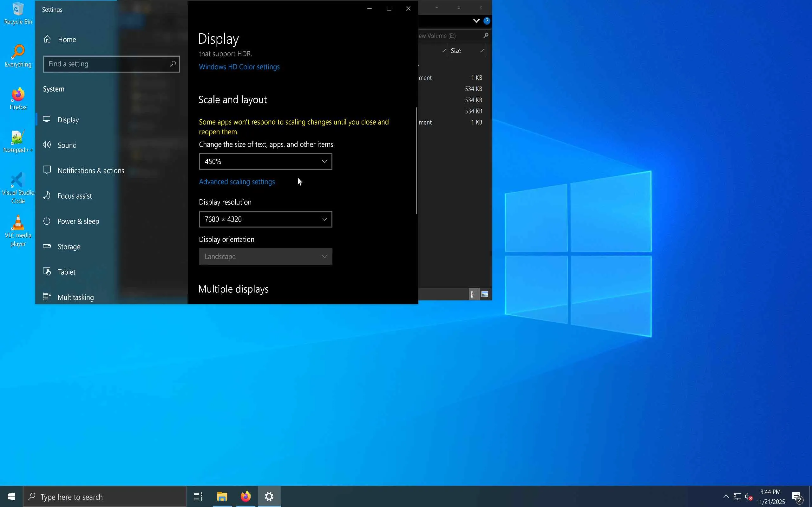Click the Settings page vertical scrollbar

pos(416,161)
